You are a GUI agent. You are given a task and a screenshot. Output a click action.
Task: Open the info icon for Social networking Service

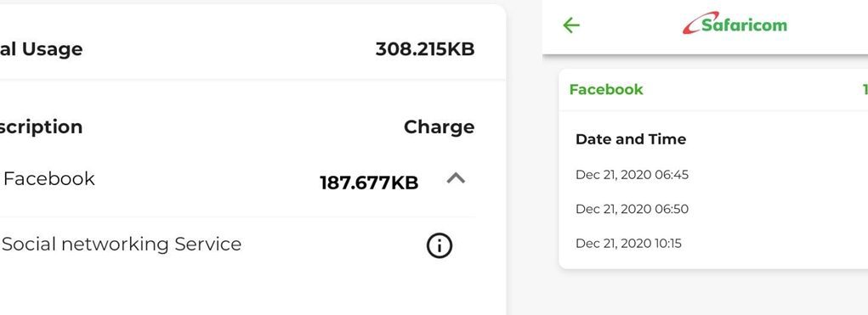tap(439, 245)
